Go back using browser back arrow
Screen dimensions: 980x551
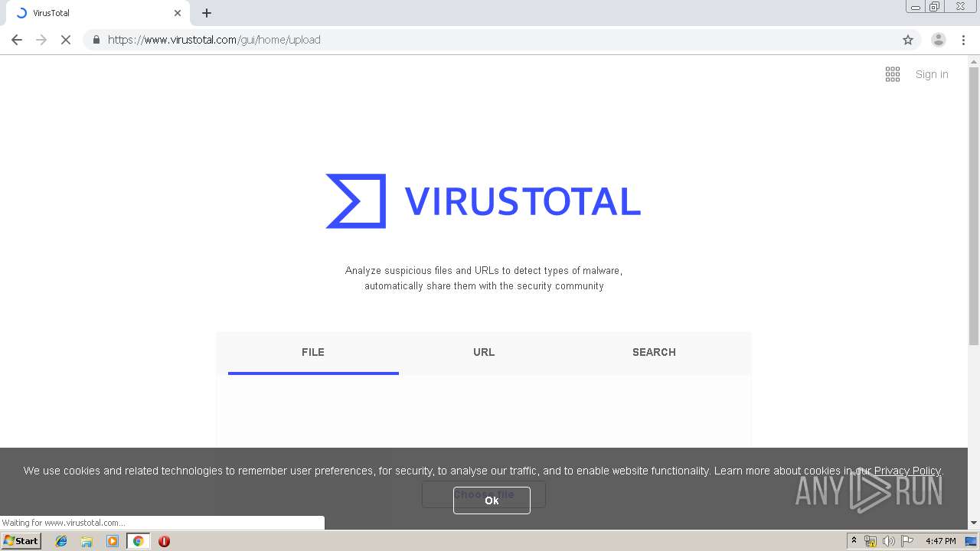coord(17,40)
